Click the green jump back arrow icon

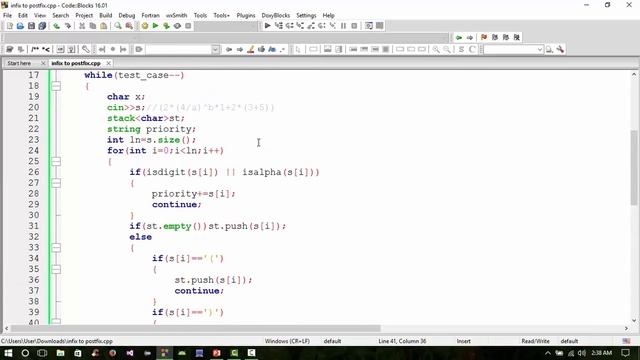[x=459, y=37]
